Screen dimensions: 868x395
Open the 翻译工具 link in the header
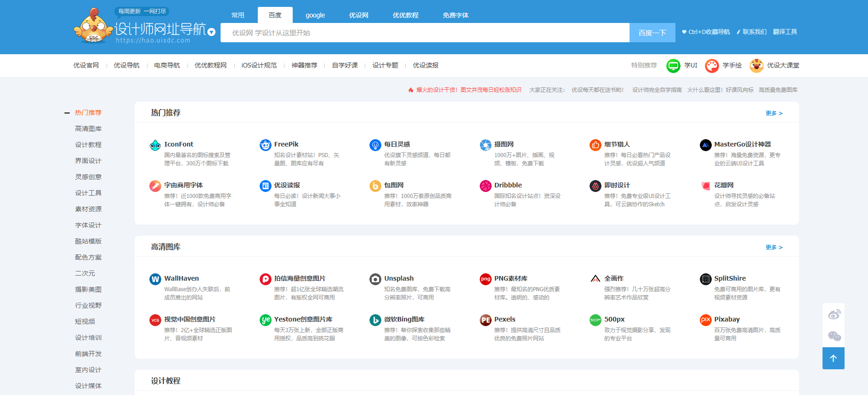[x=785, y=32]
